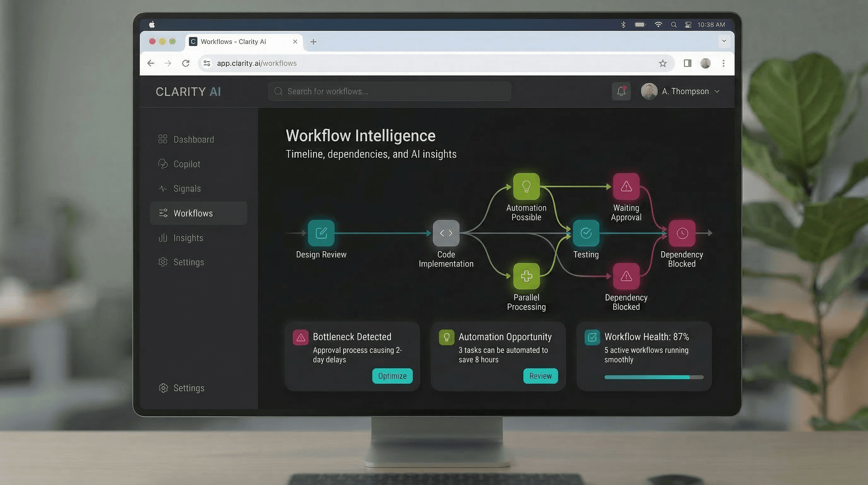Open macOS Control Center toggles
This screenshot has width=868, height=485.
(688, 25)
